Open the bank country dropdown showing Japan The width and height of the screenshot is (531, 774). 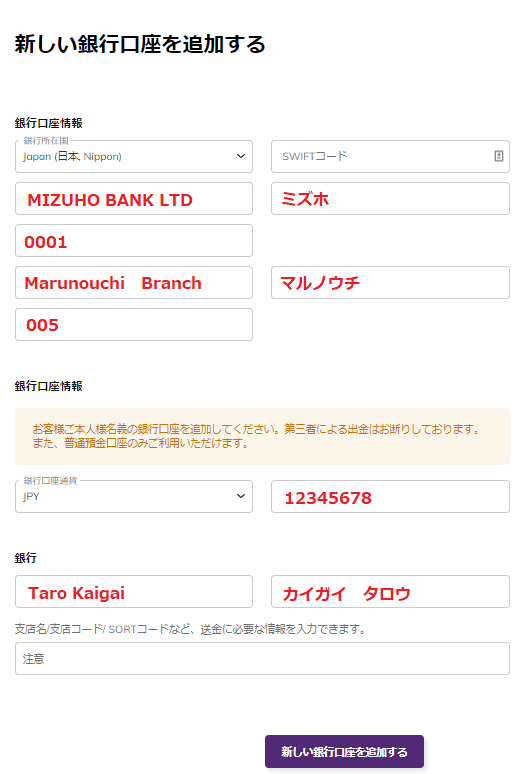[x=134, y=156]
